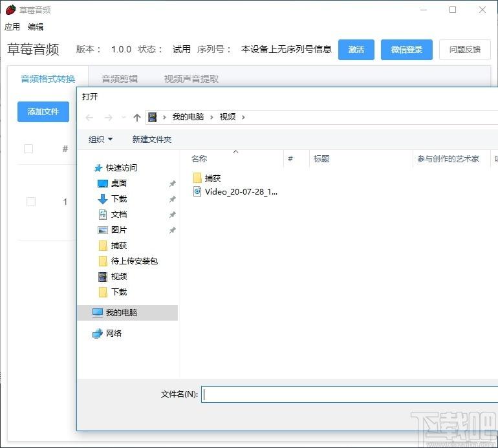Maximize the 草莓音频 window
The image size is (498, 448).
pyautogui.click(x=453, y=10)
